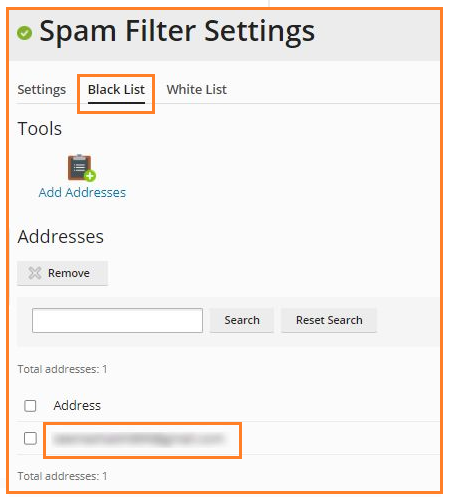Viewport: 451px width, 501px height.
Task: Click the Remove button
Action: point(62,273)
